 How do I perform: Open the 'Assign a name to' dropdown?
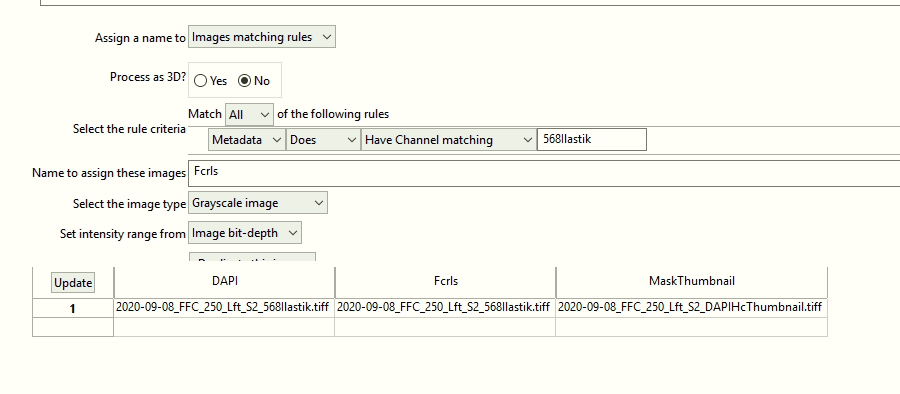click(x=262, y=37)
